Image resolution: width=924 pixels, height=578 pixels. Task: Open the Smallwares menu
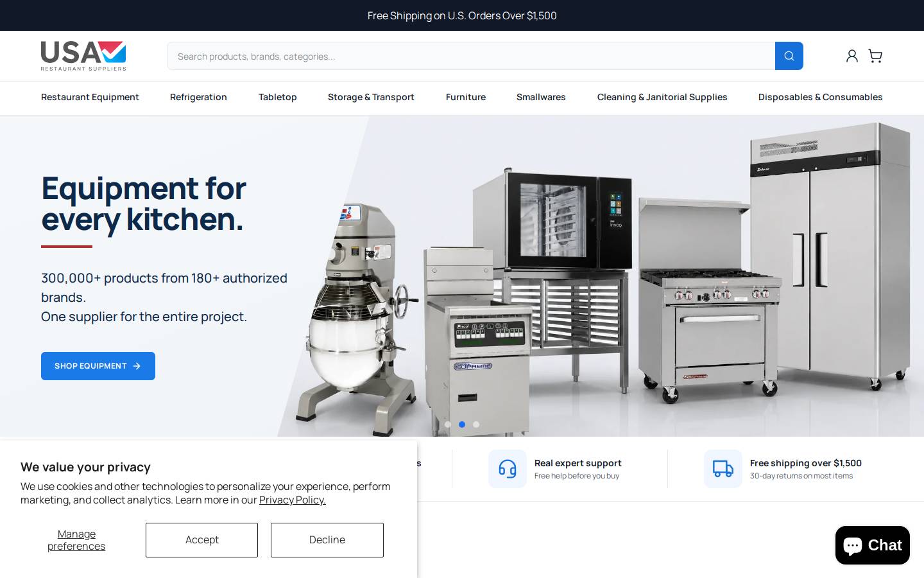(x=541, y=97)
